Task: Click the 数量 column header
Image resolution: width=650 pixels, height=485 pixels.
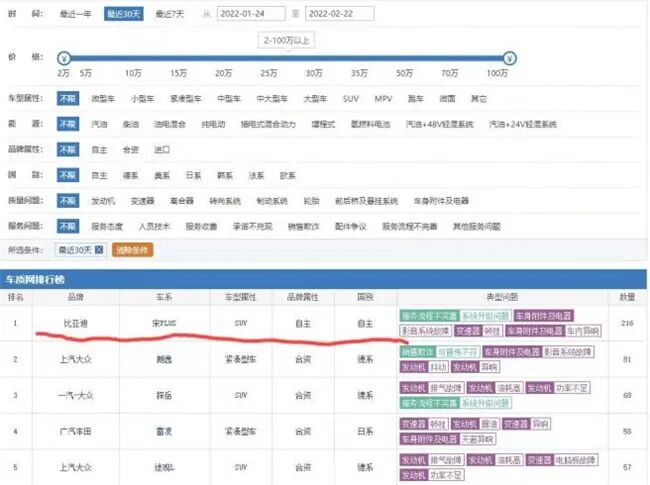Action: [x=627, y=297]
